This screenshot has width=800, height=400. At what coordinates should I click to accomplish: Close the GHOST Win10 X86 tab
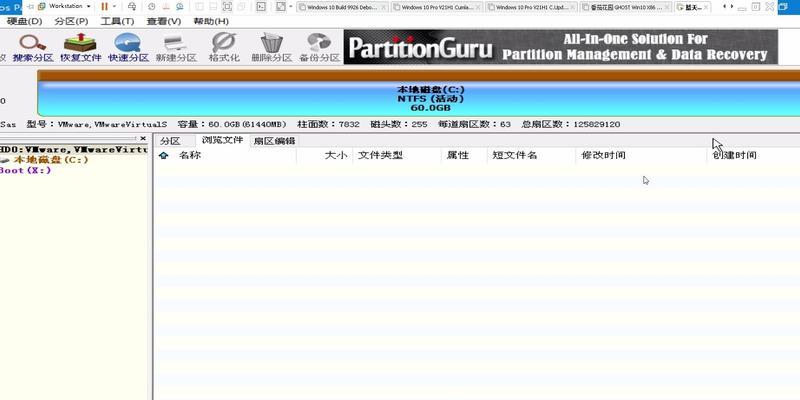tap(667, 8)
